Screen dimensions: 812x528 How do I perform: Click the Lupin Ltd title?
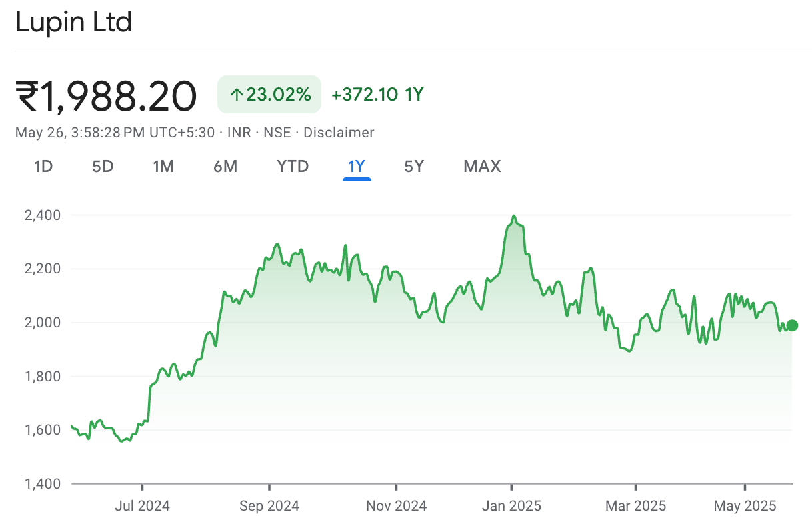tap(73, 22)
